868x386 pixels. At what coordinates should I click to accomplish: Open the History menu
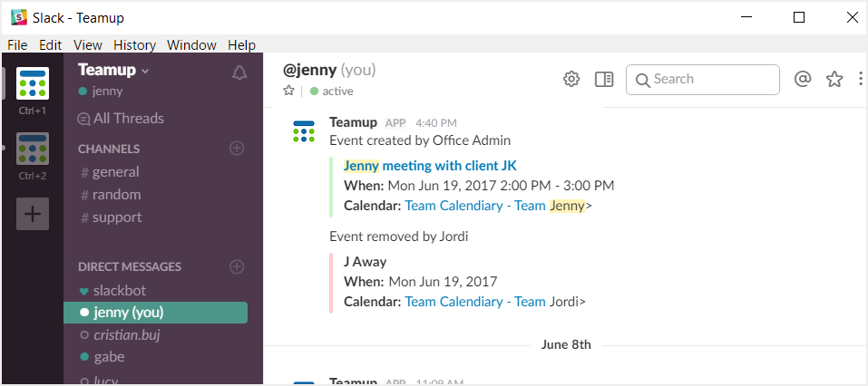tap(134, 45)
